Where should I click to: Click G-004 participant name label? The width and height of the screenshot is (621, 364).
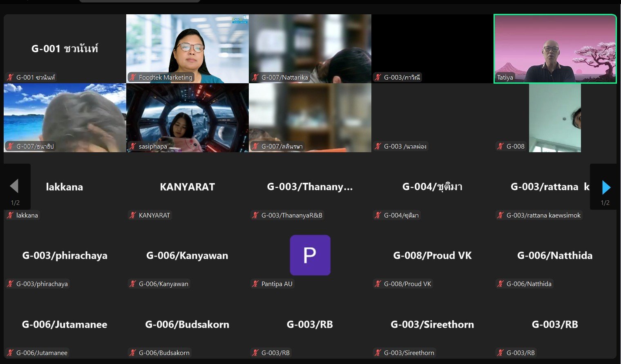click(401, 215)
